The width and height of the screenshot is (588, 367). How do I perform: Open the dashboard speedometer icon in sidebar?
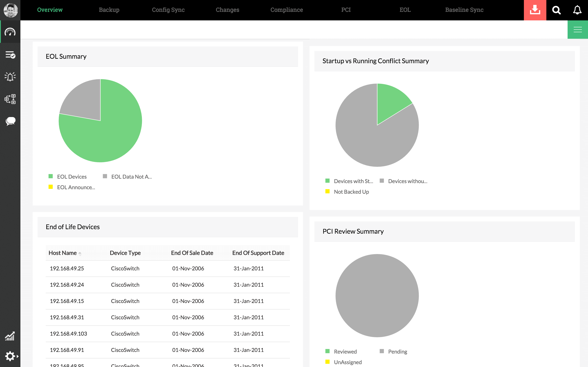[10, 32]
